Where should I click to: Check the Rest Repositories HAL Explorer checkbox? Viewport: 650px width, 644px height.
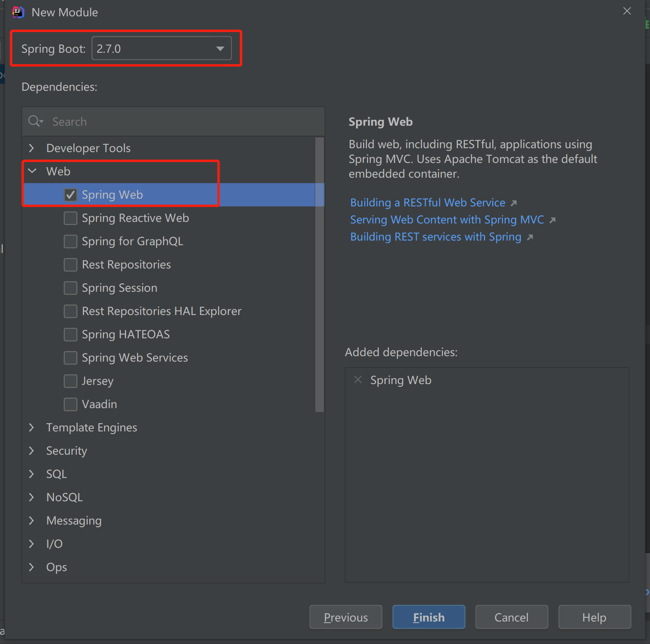point(70,311)
